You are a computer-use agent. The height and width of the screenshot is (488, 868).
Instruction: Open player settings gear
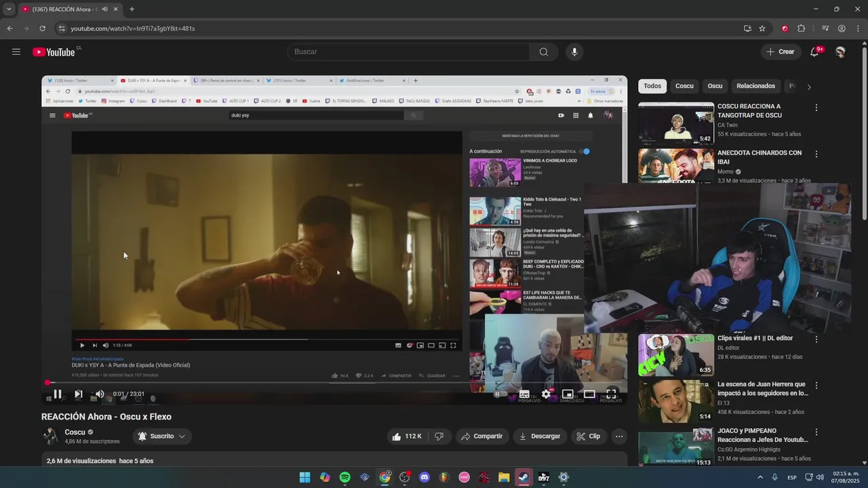pyautogui.click(x=546, y=394)
